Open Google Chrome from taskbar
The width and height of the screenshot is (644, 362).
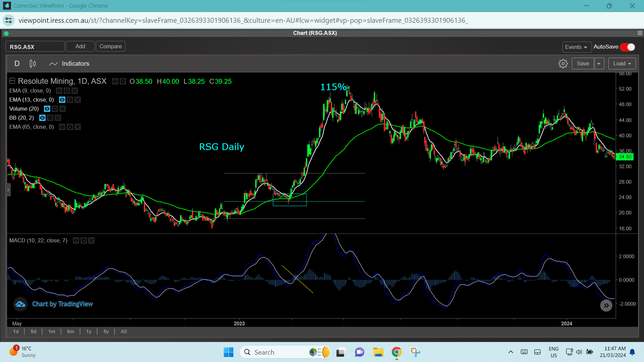coord(397,352)
